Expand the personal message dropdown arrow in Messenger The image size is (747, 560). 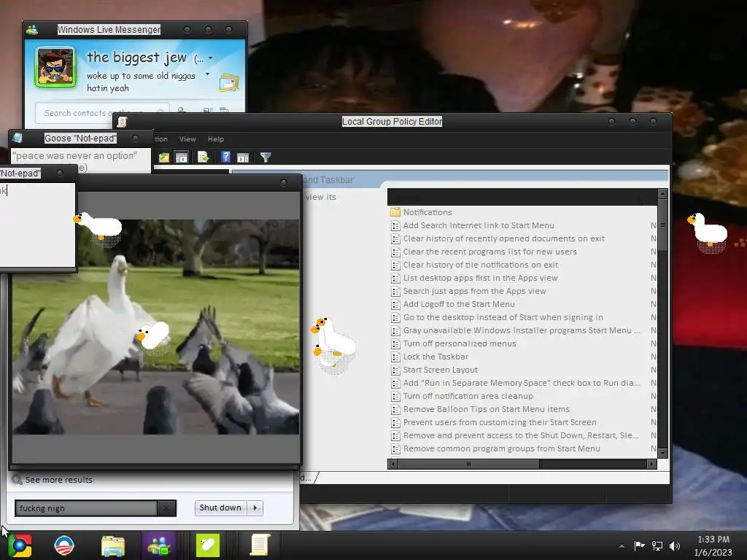pyautogui.click(x=207, y=74)
